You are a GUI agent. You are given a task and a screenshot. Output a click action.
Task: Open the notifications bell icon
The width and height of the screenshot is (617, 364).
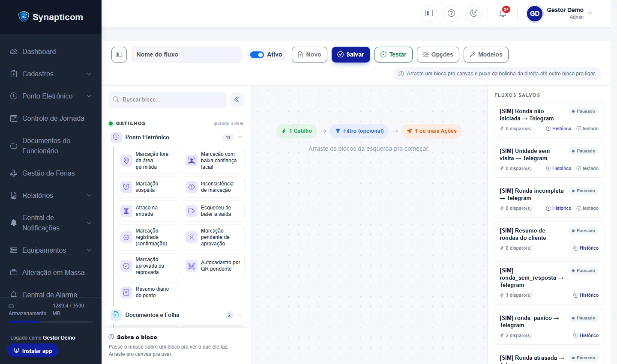(503, 13)
